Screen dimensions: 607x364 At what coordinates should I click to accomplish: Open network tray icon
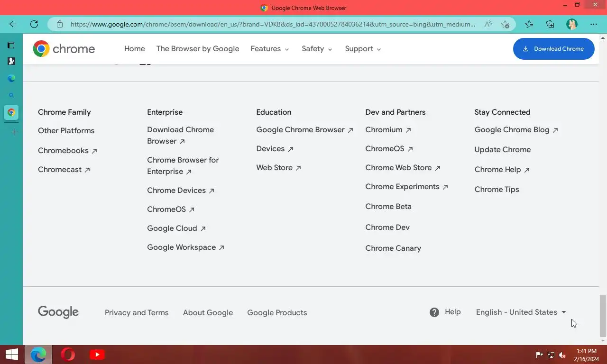(551, 355)
